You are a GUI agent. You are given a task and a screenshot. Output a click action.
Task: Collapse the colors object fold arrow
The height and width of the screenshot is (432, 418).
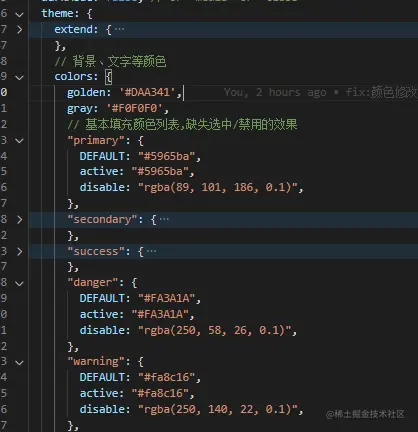click(20, 78)
